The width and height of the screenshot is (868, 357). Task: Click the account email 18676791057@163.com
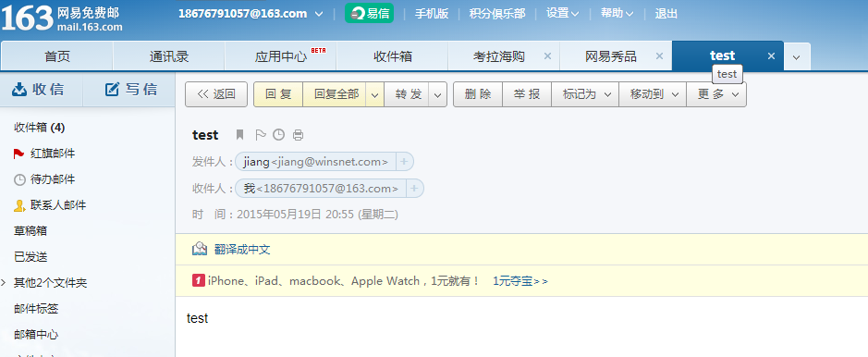coord(242,15)
